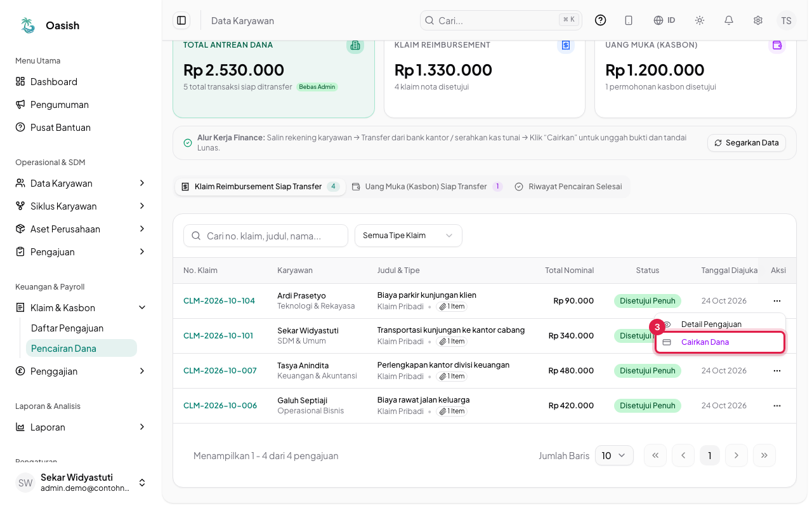Click Disetujui Penuh badge for Tasya Anindita

pyautogui.click(x=648, y=371)
